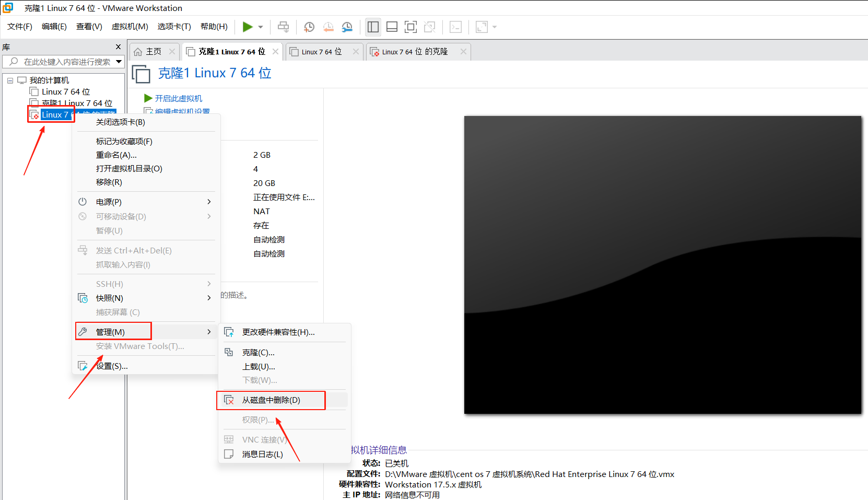868x500 pixels.
Task: Take a snapshot using the clock-plus icon
Action: coord(309,27)
